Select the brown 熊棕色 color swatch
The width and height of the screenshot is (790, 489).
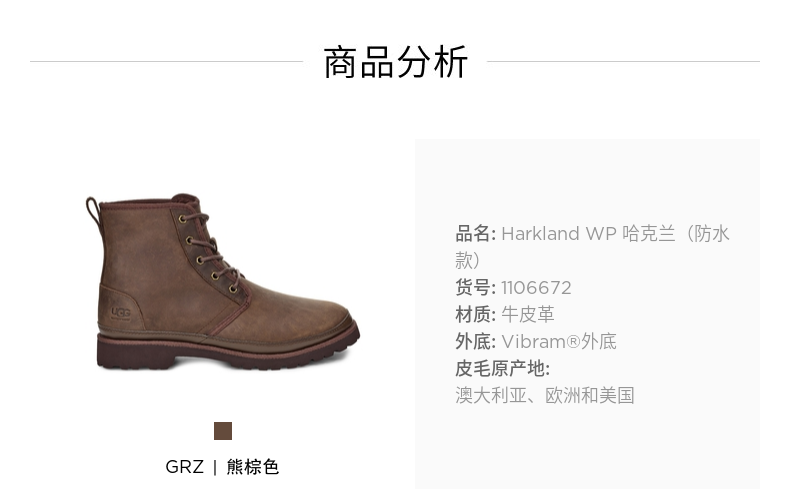tap(223, 431)
